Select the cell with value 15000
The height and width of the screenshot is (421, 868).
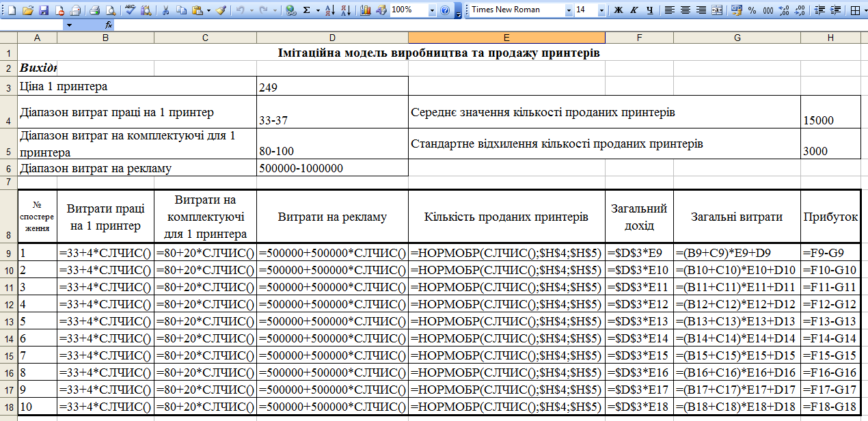(x=830, y=112)
